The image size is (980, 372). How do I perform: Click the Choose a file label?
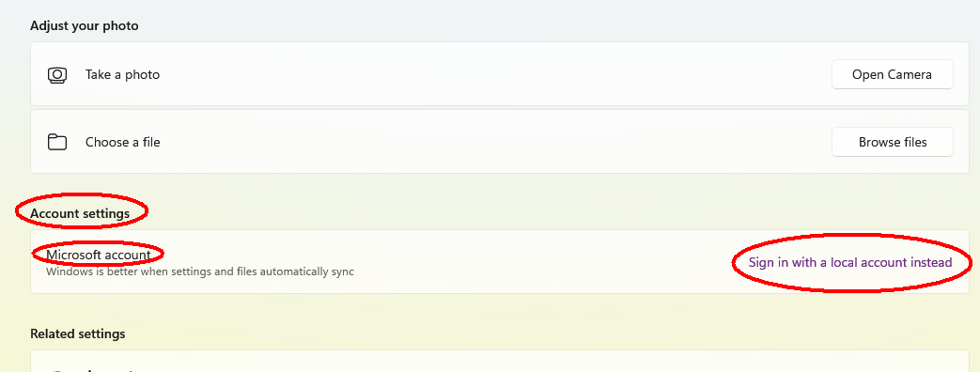122,143
